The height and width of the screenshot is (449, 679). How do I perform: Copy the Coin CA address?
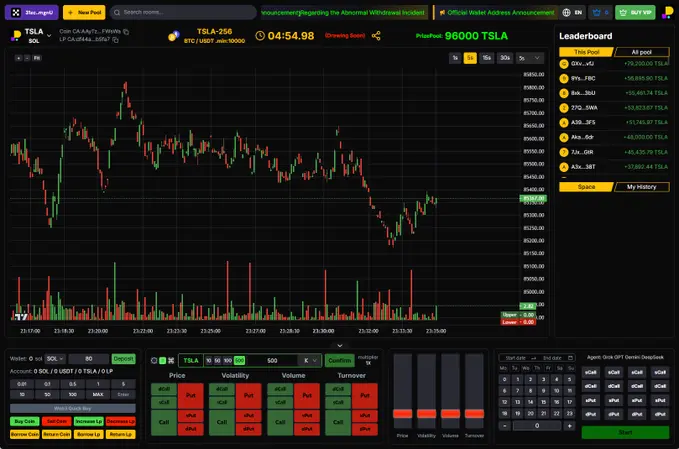126,32
